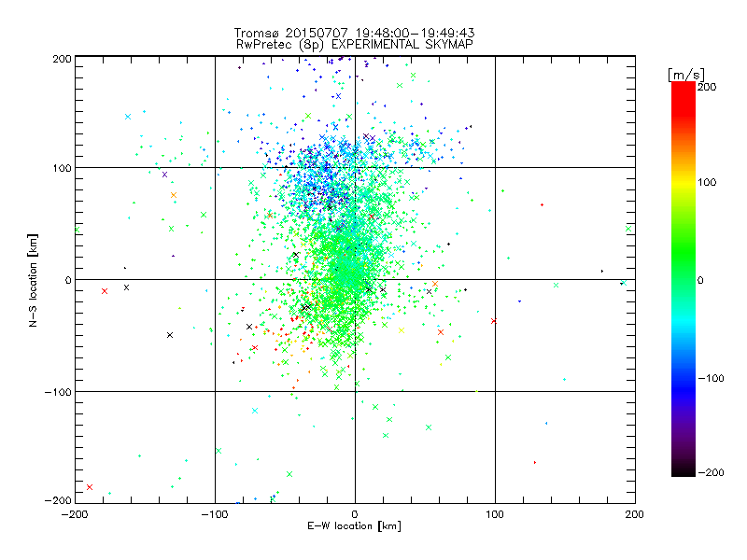Click the cyan X marker near x=-160, y=145

click(x=128, y=117)
